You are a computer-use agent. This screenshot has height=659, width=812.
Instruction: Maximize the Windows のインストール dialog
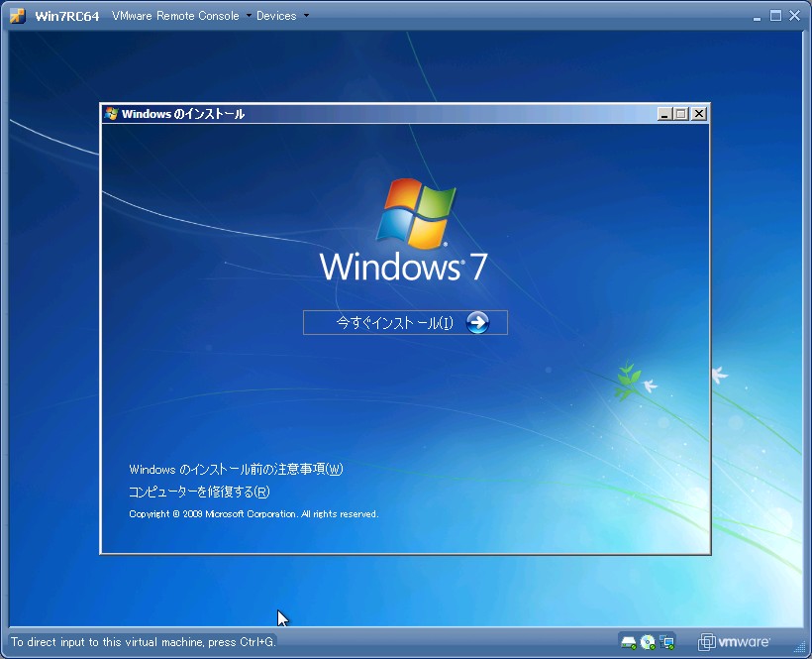(x=681, y=113)
